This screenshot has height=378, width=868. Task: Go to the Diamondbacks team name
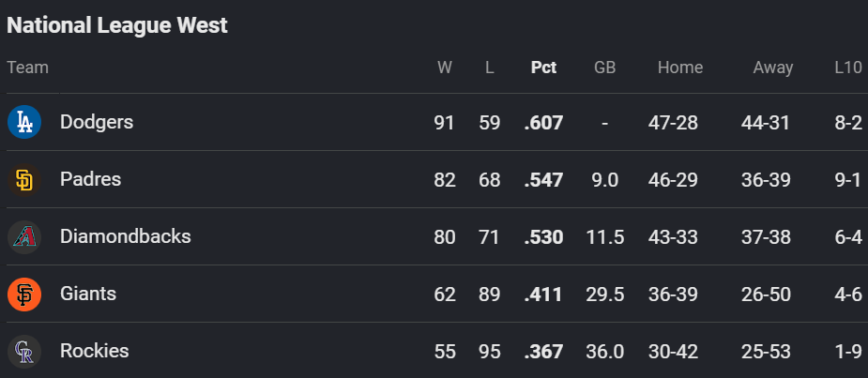pos(125,236)
